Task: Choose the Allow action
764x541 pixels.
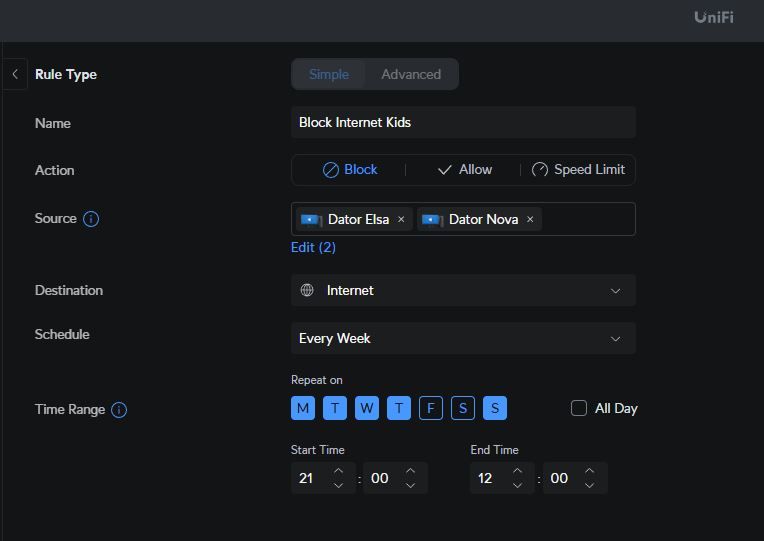Action: [x=464, y=170]
